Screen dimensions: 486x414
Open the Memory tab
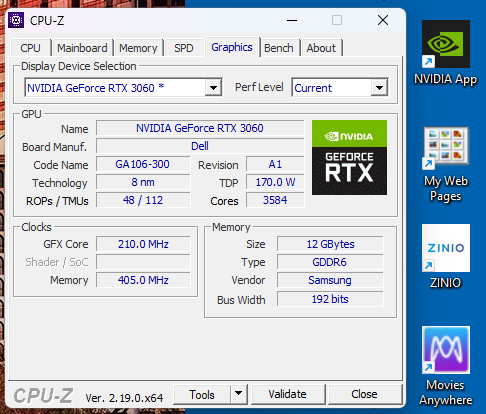pos(138,48)
